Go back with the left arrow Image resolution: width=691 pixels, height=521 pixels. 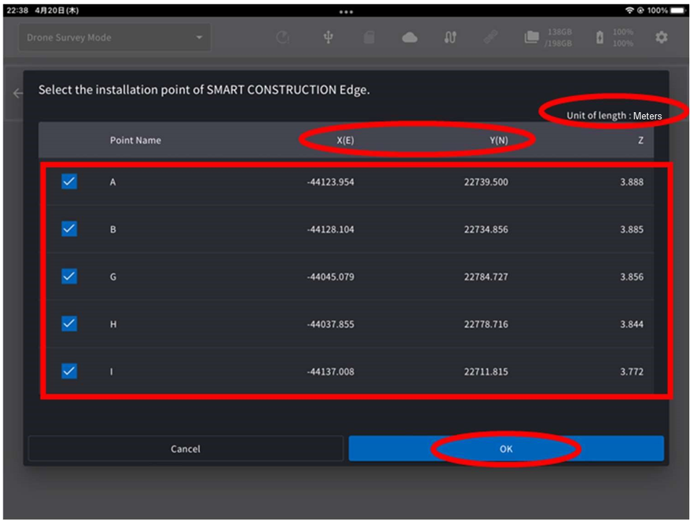pos(18,93)
